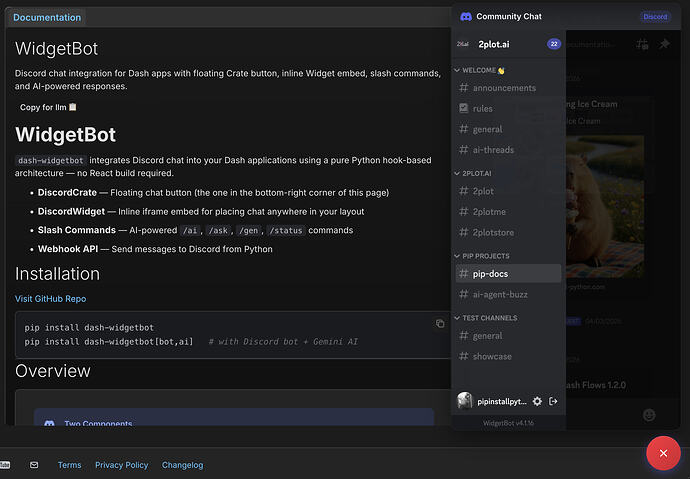Click the Community Chat title text
This screenshot has height=479, width=690.
509,17
